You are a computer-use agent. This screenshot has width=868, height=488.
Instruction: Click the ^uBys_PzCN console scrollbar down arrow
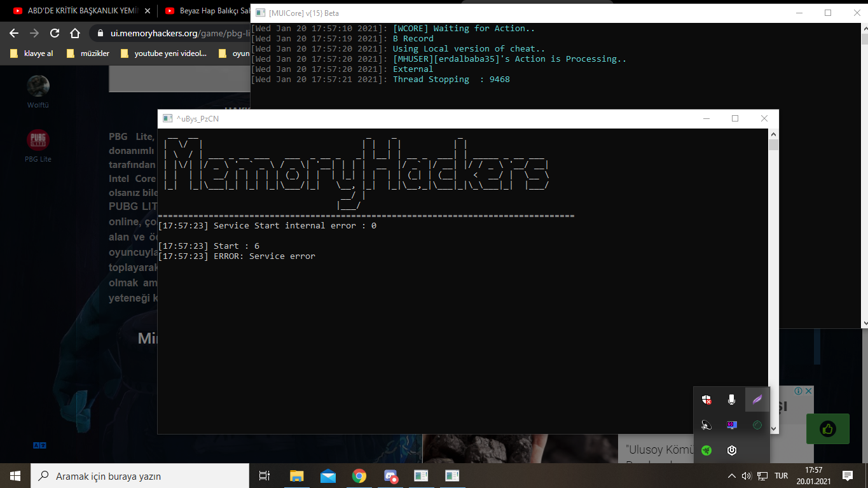pos(773,429)
